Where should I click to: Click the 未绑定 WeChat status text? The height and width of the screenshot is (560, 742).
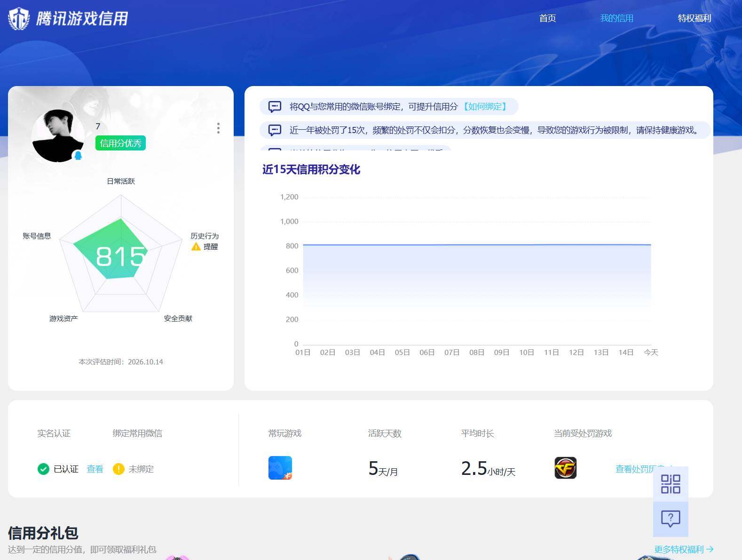point(141,469)
